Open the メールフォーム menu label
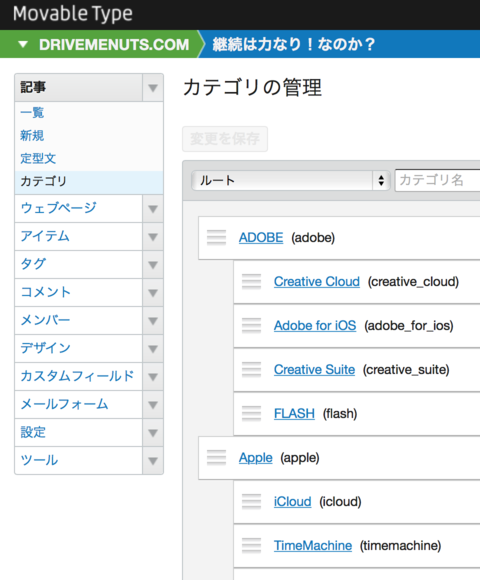 (64, 404)
